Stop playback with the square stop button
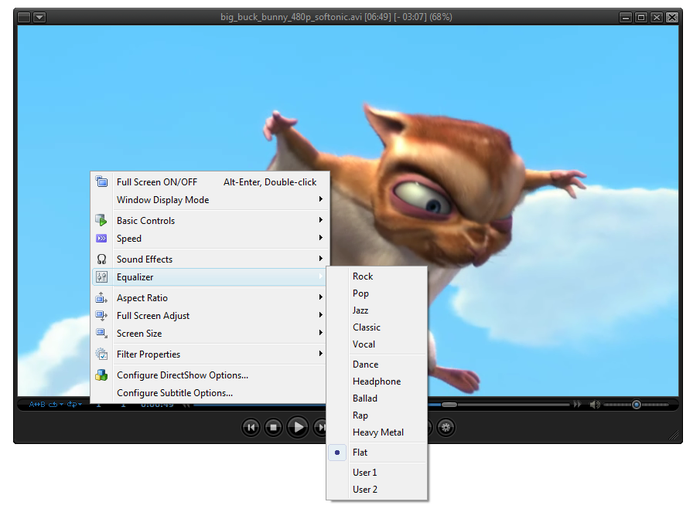700x512 pixels. [273, 427]
